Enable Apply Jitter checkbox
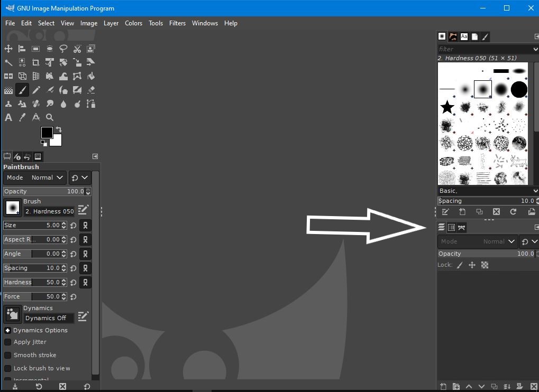The width and height of the screenshot is (539, 392). pyautogui.click(x=7, y=342)
